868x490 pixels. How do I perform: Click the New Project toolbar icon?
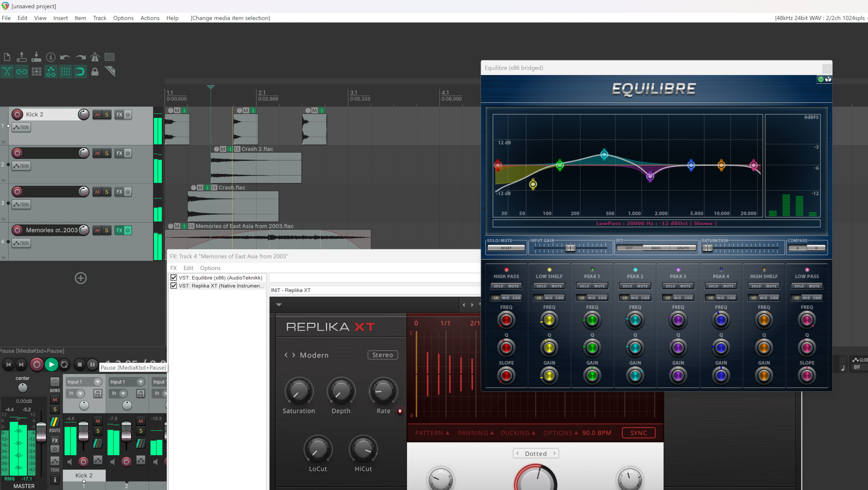[7, 57]
